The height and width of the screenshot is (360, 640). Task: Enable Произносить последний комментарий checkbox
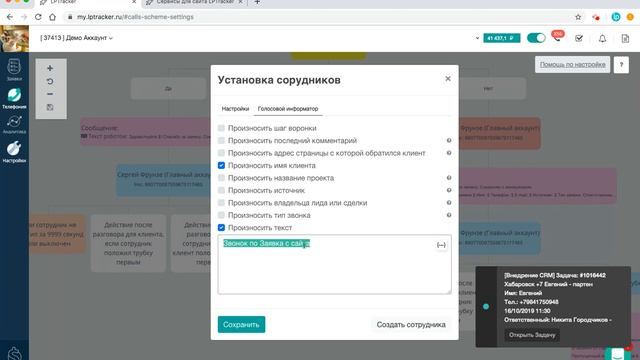pyautogui.click(x=221, y=140)
